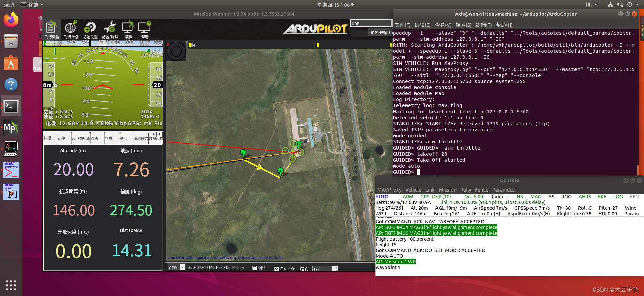The width and height of the screenshot is (644, 296).
Task: Select the 起飞前检查 preflight tab
Action: (81, 138)
